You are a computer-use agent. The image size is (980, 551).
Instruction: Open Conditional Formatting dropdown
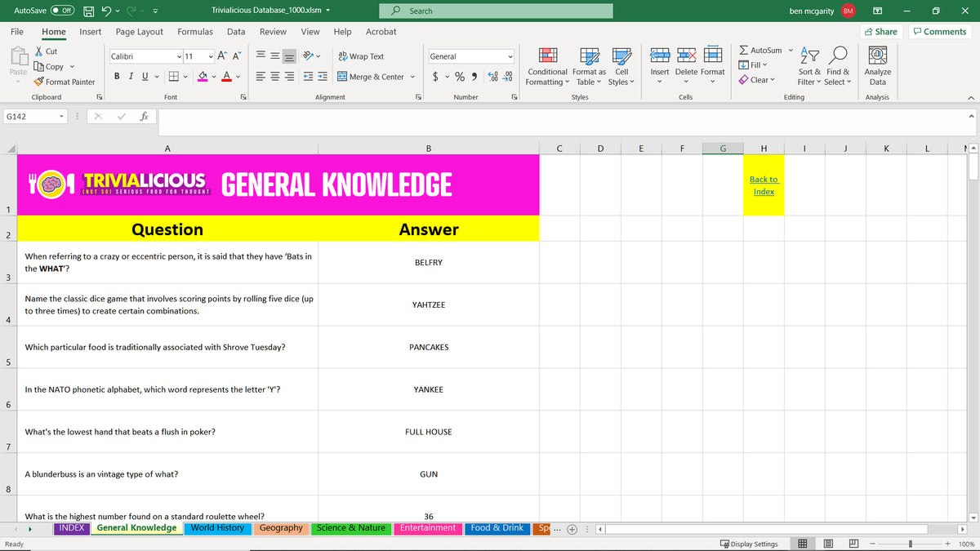coord(547,67)
